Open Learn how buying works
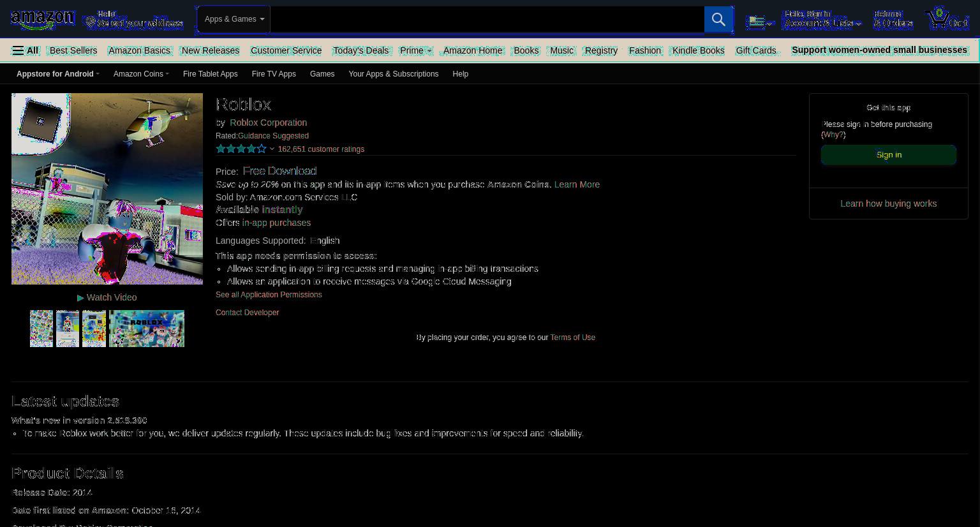Image resolution: width=980 pixels, height=527 pixels. (x=889, y=204)
